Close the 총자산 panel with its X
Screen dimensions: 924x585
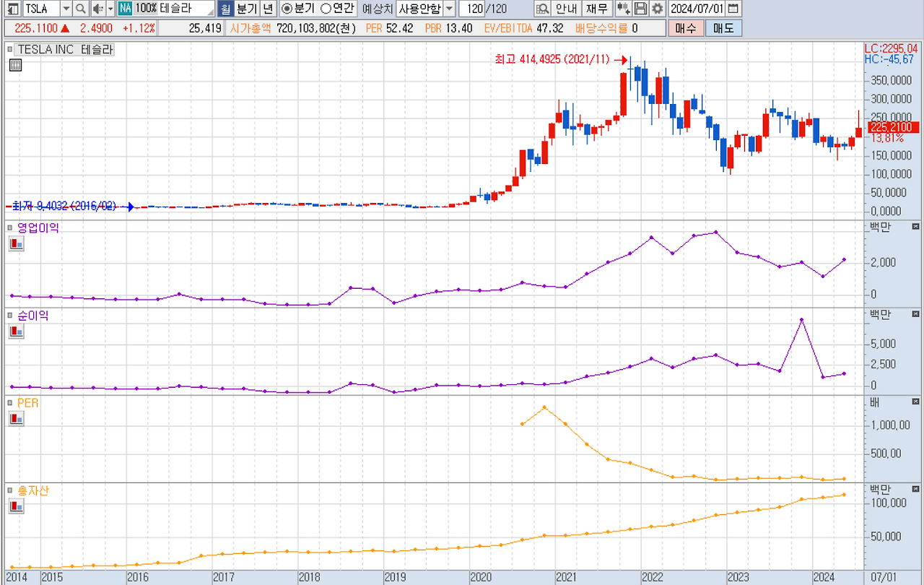pyautogui.click(x=916, y=489)
